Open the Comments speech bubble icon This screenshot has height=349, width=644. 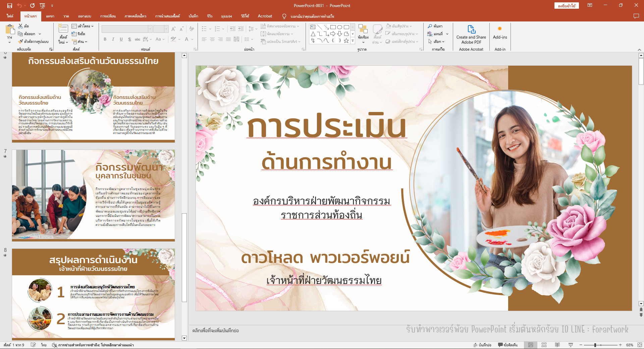pyautogui.click(x=636, y=16)
